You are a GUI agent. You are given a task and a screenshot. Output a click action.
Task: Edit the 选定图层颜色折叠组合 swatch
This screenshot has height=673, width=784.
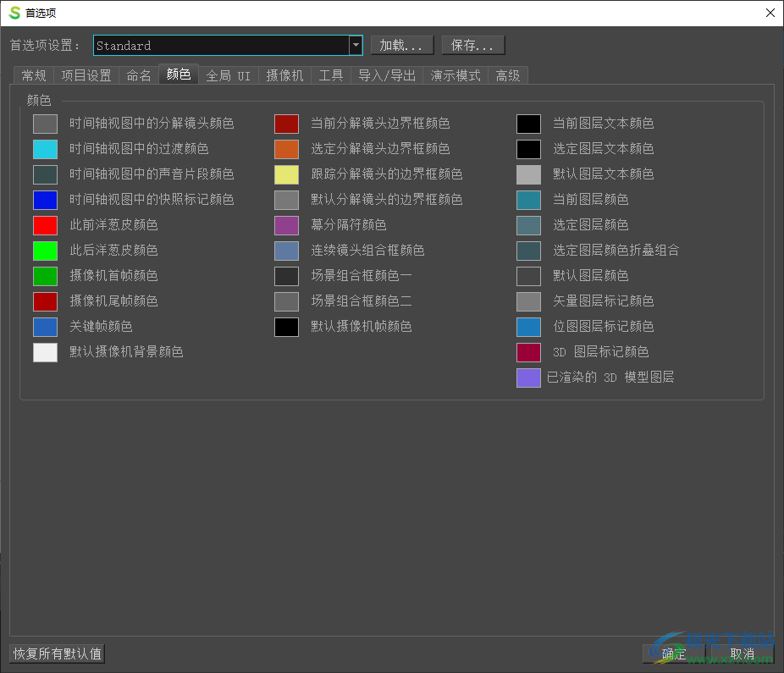click(528, 251)
